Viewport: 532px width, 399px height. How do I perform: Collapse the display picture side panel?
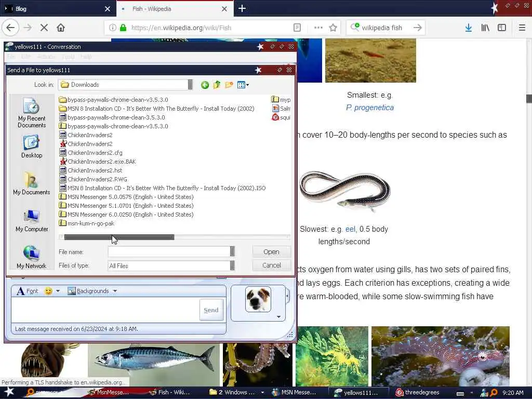click(x=287, y=296)
